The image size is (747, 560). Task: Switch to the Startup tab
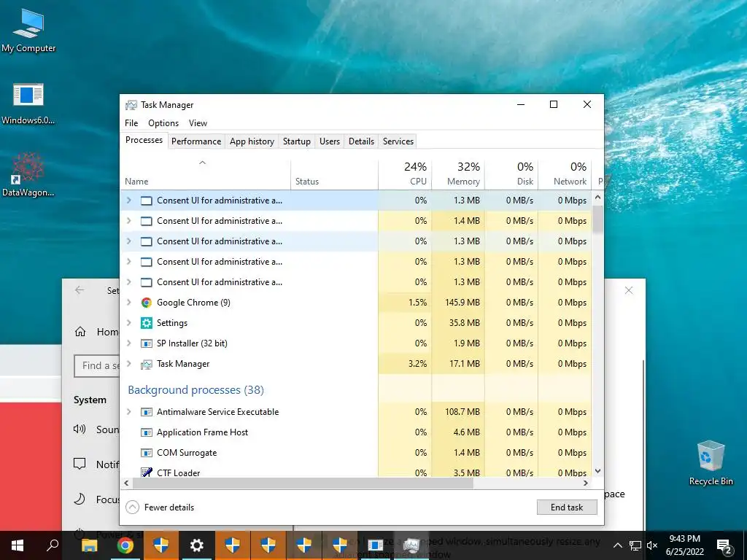tap(296, 141)
